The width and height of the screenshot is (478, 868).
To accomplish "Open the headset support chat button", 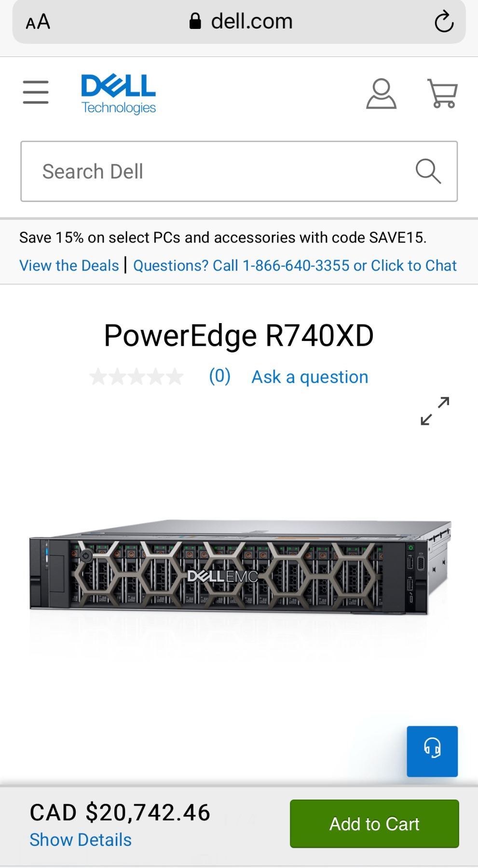I will click(x=432, y=751).
